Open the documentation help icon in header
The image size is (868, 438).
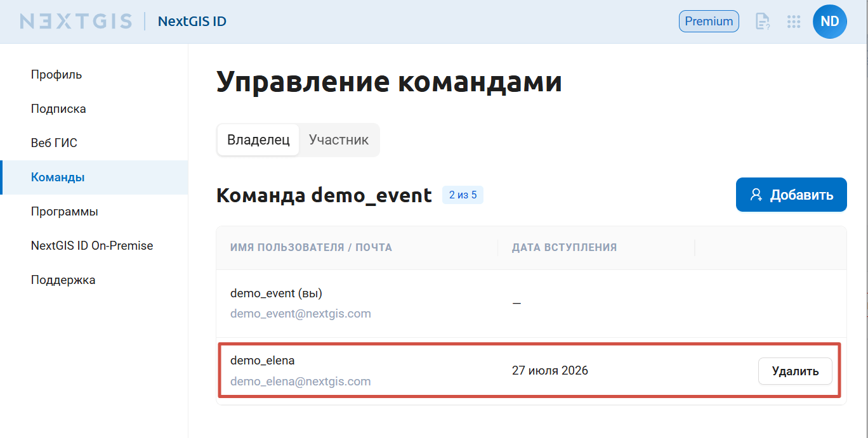762,22
